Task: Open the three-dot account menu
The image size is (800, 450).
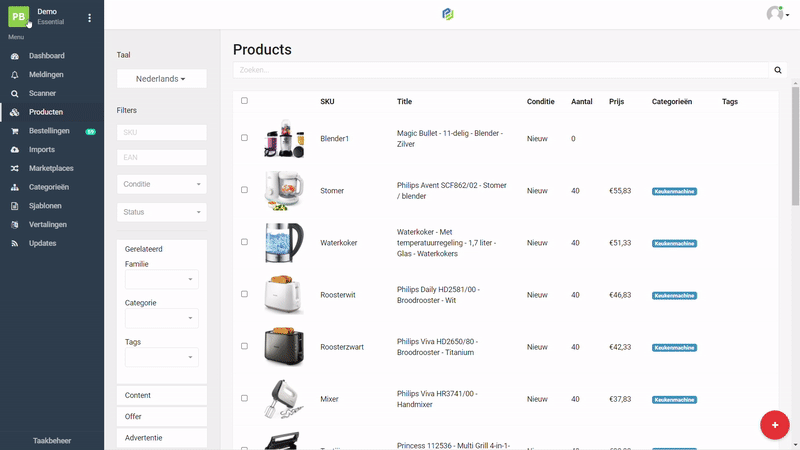Action: click(x=89, y=18)
